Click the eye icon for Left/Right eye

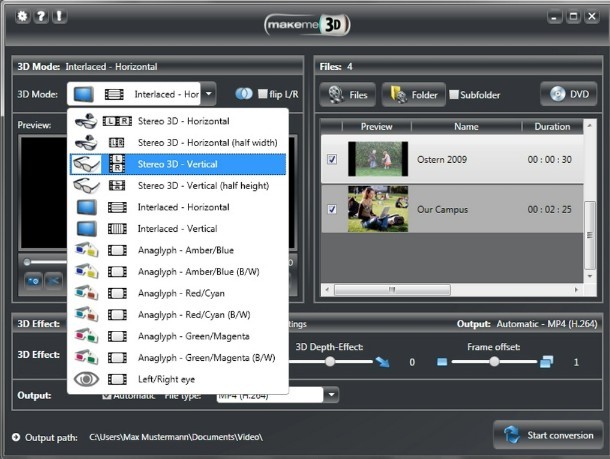[x=86, y=379]
